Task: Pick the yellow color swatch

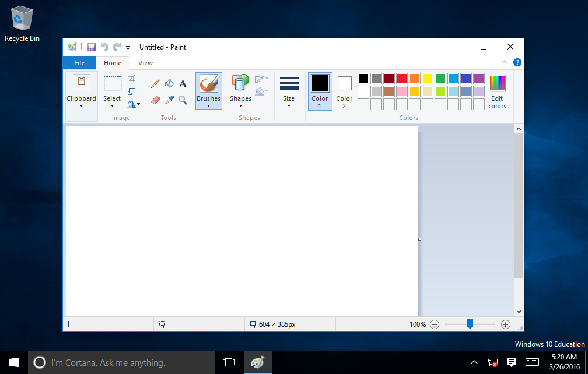Action: click(x=428, y=79)
